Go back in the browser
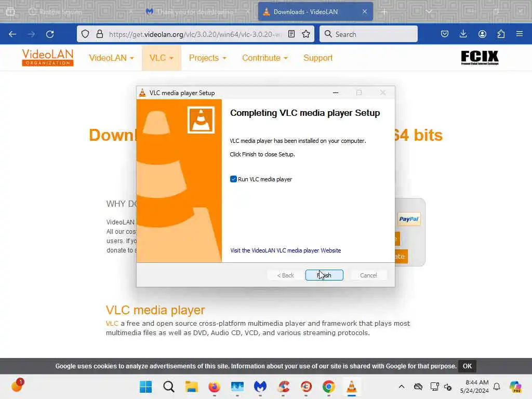 [12, 34]
